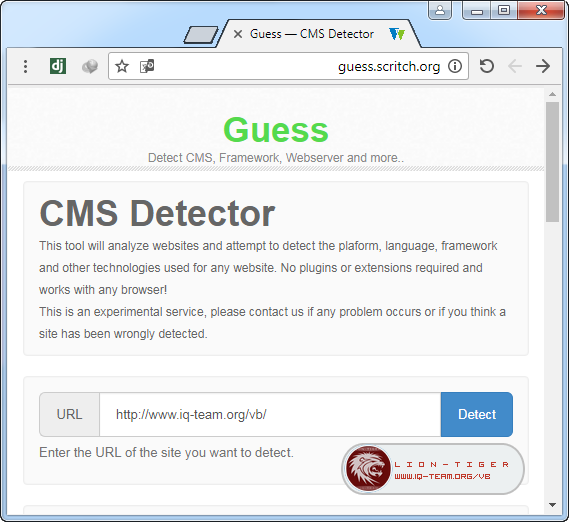Bookmark this page with the star icon
This screenshot has width=569, height=522.
[122, 66]
